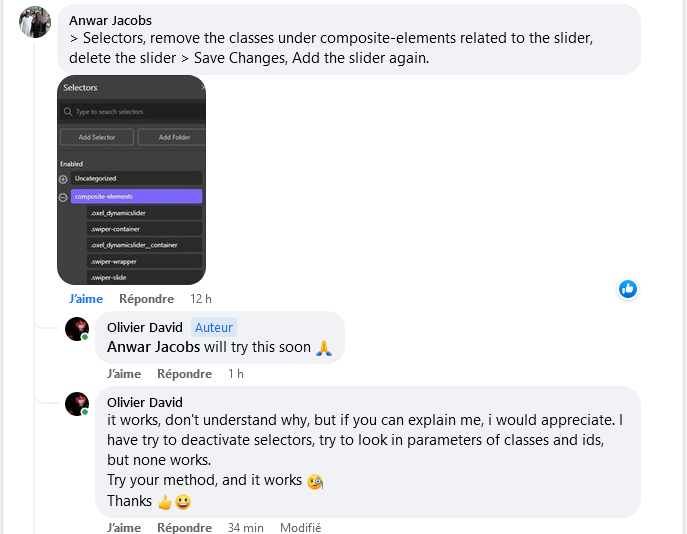Click Répondre under the 'it works' comment
The width and height of the screenshot is (687, 534).
coord(184,527)
